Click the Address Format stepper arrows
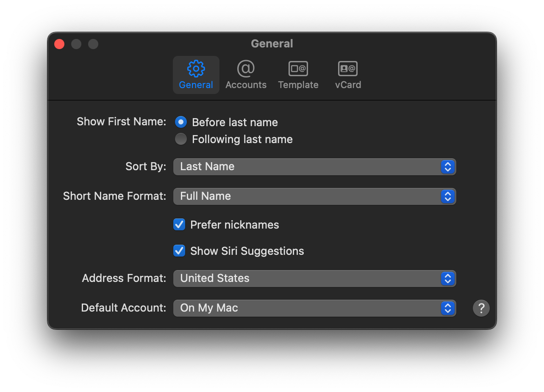 (448, 279)
